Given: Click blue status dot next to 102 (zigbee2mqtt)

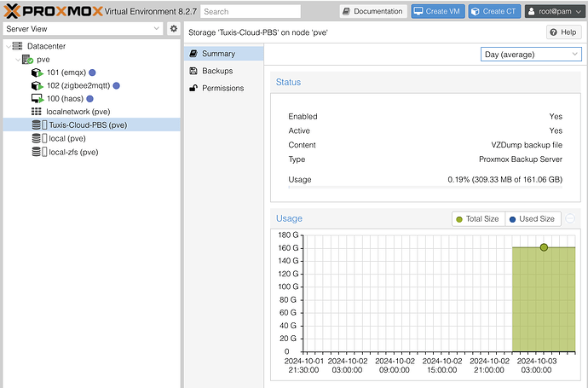Looking at the screenshot, I should (x=116, y=85).
